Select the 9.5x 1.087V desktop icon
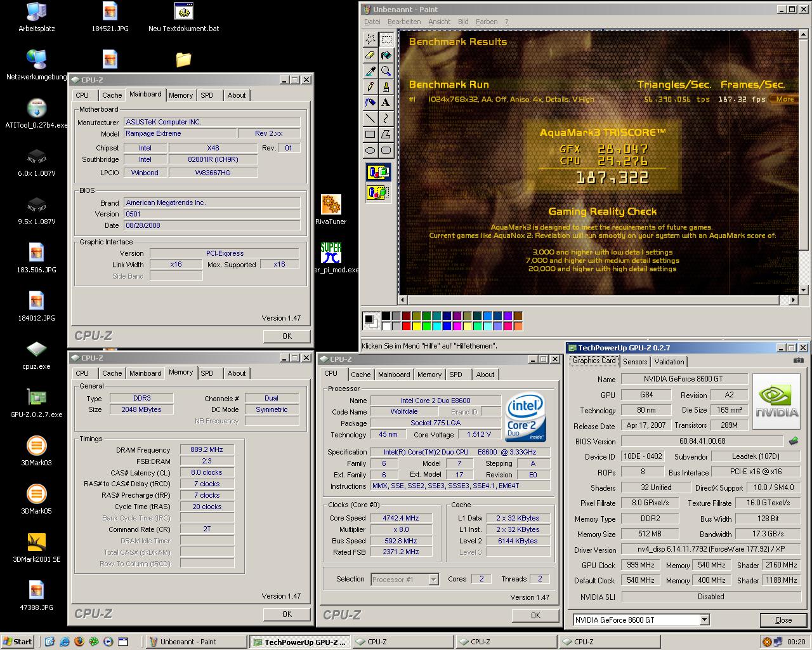This screenshot has width=812, height=650. [x=36, y=210]
